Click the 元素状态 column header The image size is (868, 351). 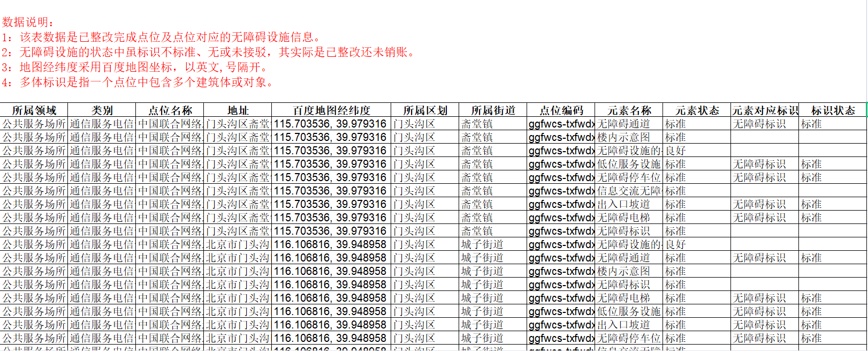697,110
